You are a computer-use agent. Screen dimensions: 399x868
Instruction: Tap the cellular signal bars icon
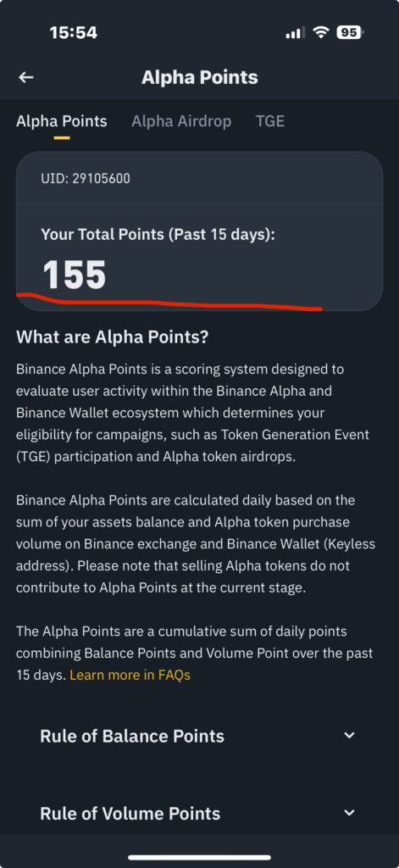point(296,33)
